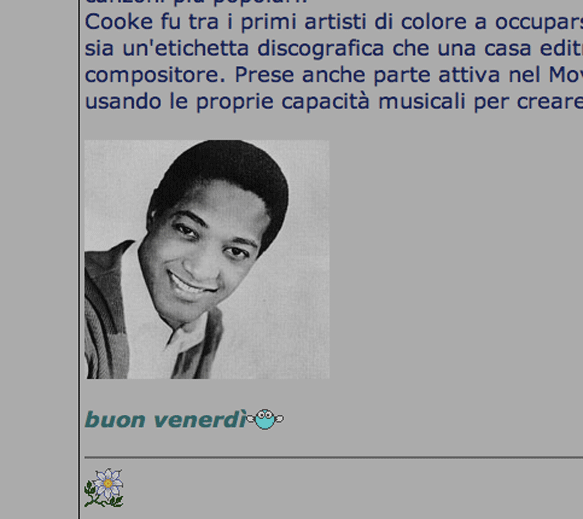Click the word "compositore" in the text
Screen dimensions: 583x519
[155, 77]
